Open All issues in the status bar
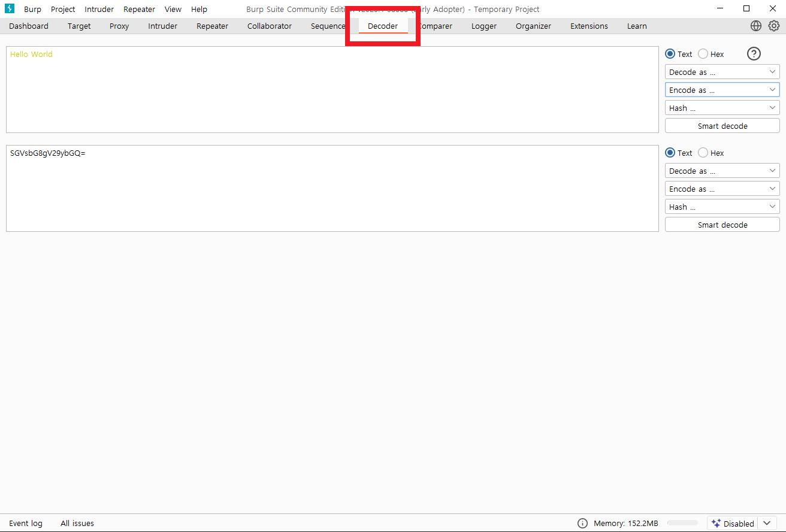The image size is (786, 532). click(x=77, y=523)
